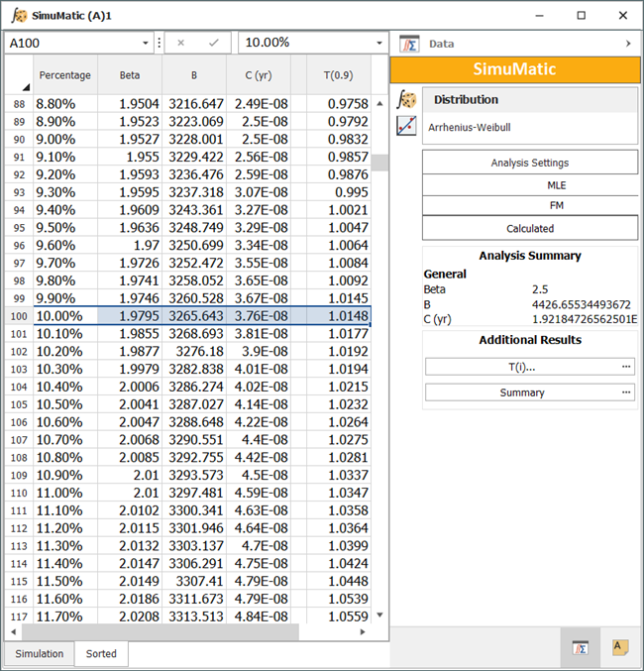Click the vertical scrollbar down arrow
Screen dimensions: 644x671
click(x=379, y=615)
